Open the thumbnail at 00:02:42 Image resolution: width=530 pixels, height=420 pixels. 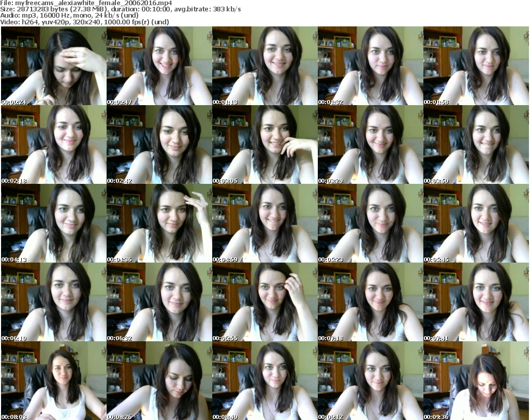159,144
